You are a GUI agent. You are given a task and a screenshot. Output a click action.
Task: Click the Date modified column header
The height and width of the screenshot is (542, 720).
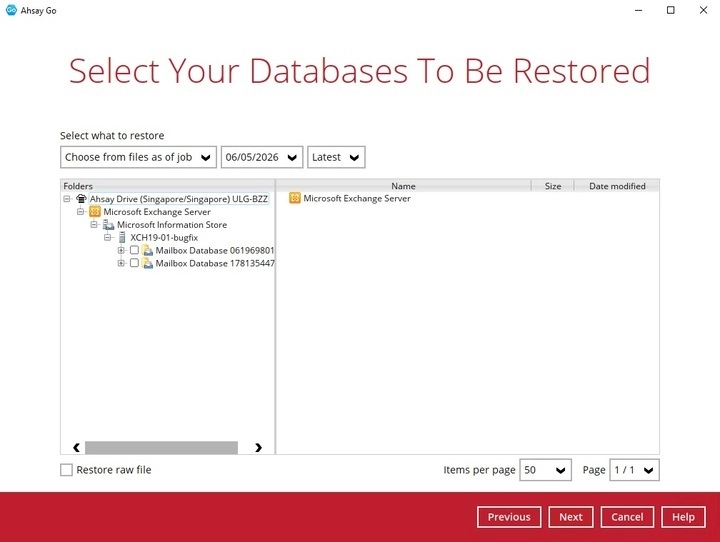coord(617,186)
